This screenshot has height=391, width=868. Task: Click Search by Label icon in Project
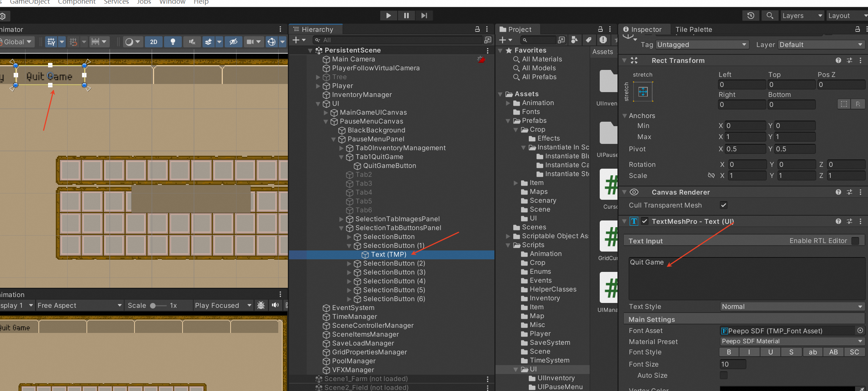pos(589,40)
